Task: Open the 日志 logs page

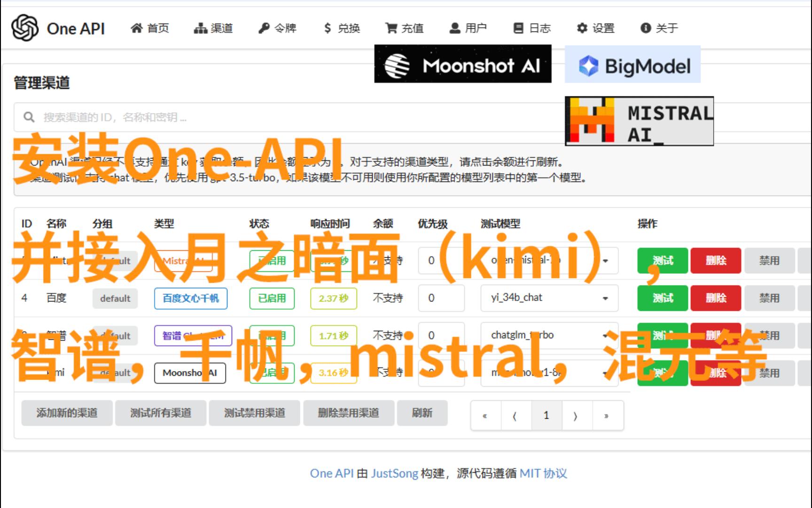Action: (x=532, y=28)
